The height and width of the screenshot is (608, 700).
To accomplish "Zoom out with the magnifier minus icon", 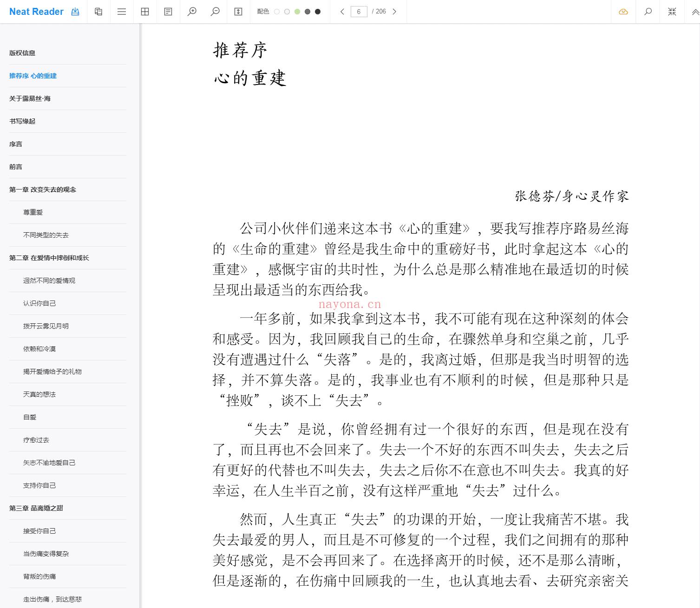I will (x=215, y=12).
